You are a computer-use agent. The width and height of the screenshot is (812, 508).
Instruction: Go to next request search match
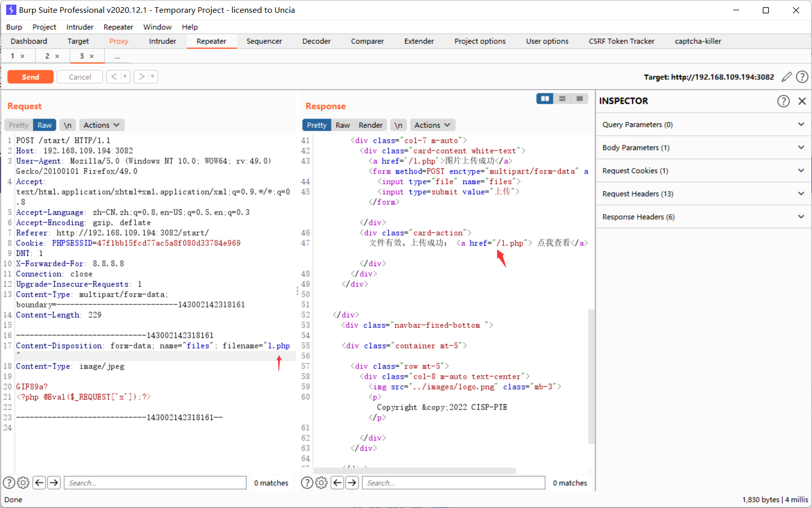coord(54,483)
